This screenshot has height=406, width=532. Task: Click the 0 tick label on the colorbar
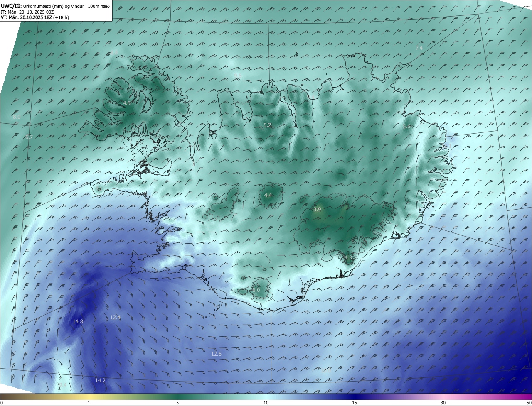2,403
